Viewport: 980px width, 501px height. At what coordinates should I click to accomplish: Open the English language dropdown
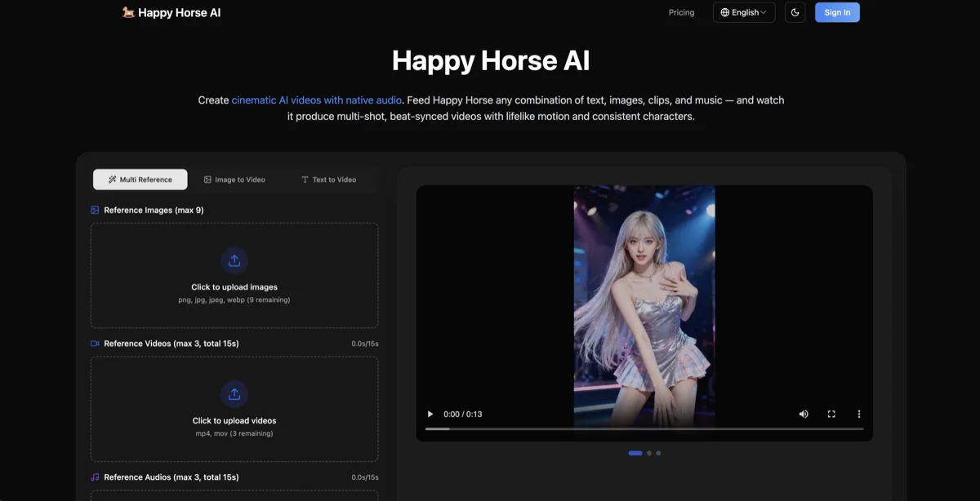tap(744, 12)
